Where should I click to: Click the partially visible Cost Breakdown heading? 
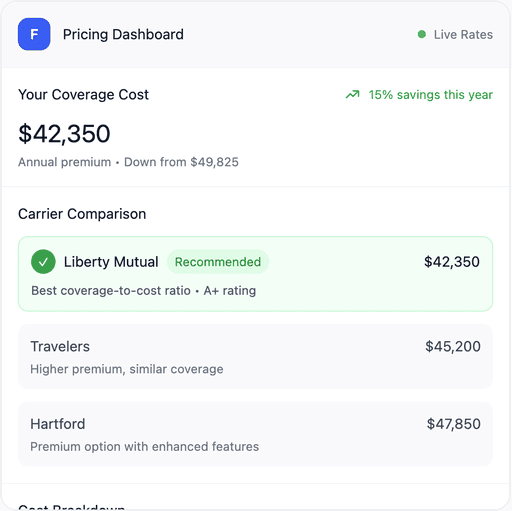[x=72, y=507]
